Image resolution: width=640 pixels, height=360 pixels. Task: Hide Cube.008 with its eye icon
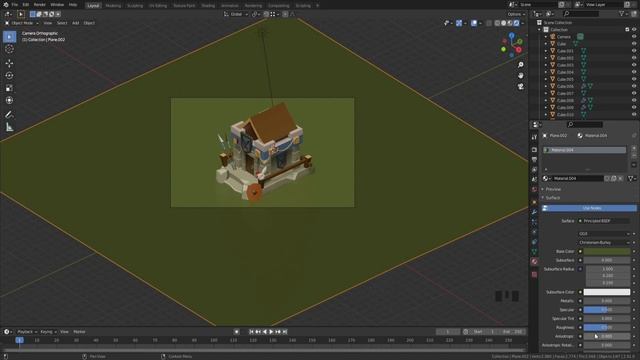point(634,100)
